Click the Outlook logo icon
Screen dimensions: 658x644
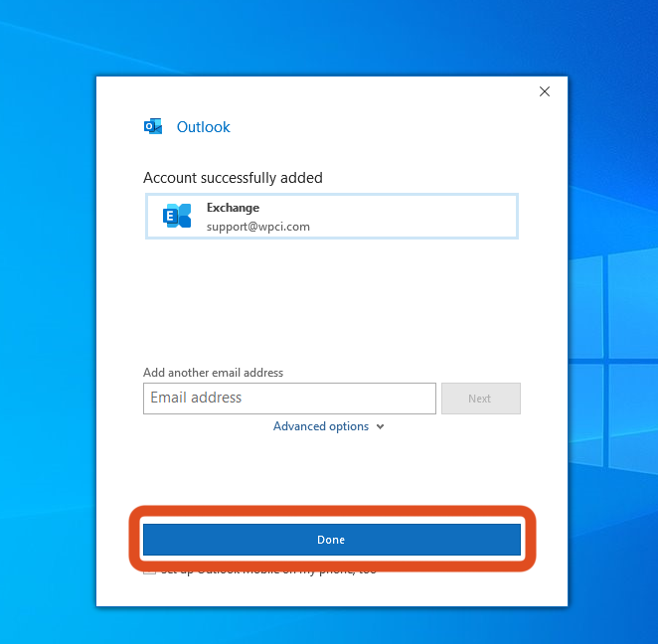pyautogui.click(x=153, y=126)
